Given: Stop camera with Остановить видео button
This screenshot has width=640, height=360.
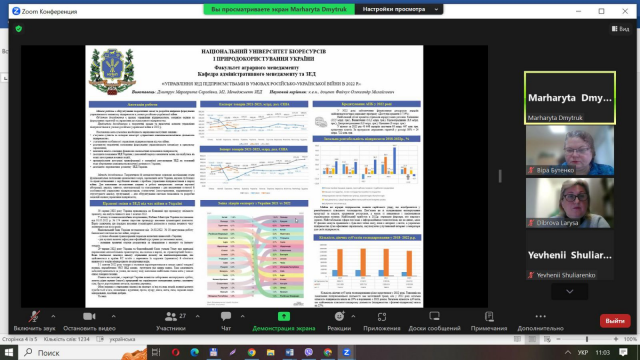Looking at the screenshot, I should click(x=89, y=321).
